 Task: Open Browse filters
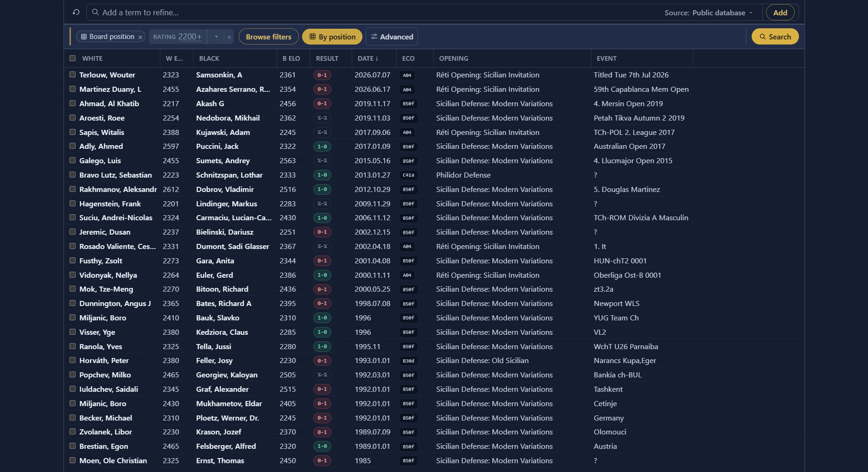(x=269, y=37)
